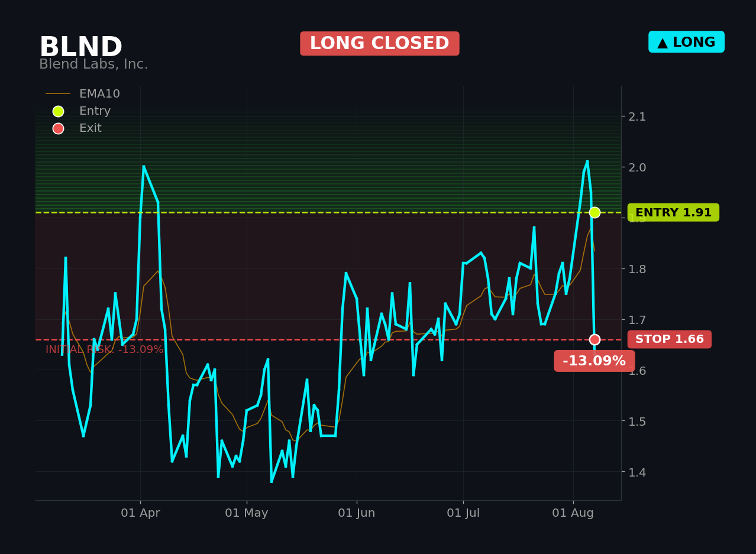Click the 1.6 price axis label
Viewport: 756px width, 554px height.
point(637,371)
